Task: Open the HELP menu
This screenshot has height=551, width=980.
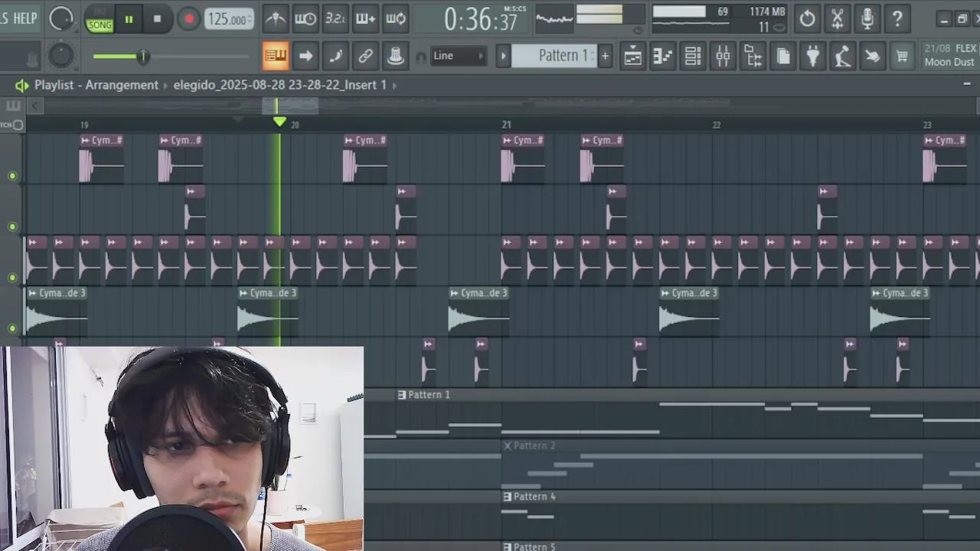Action: tap(24, 18)
